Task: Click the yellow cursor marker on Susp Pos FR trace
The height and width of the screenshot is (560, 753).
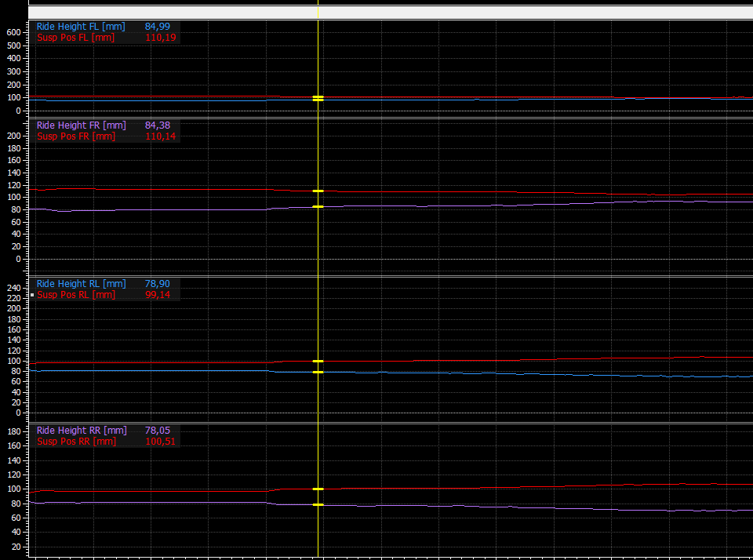Action: click(x=318, y=191)
